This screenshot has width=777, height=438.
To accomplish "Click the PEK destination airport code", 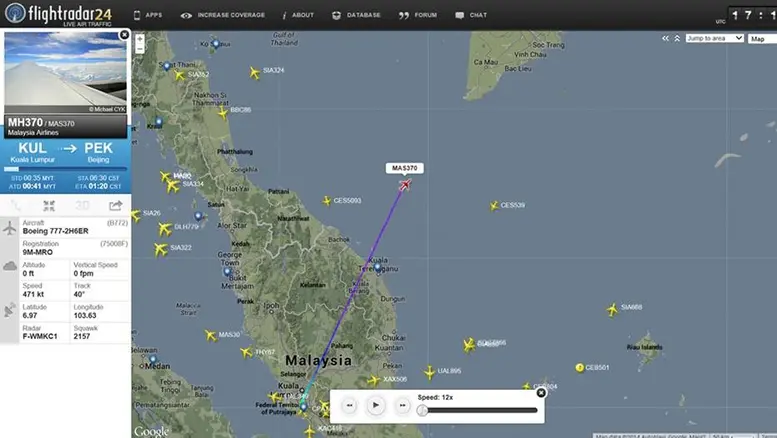I will click(98, 148).
